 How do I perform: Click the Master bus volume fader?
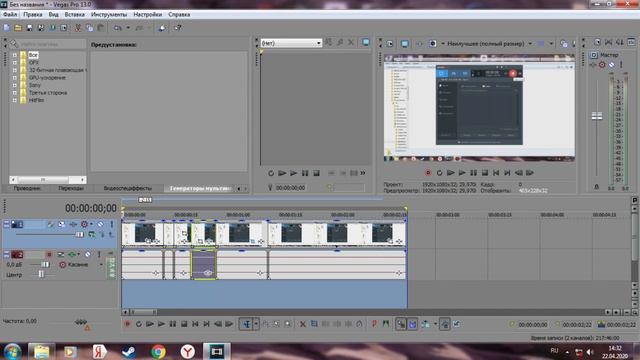597,116
